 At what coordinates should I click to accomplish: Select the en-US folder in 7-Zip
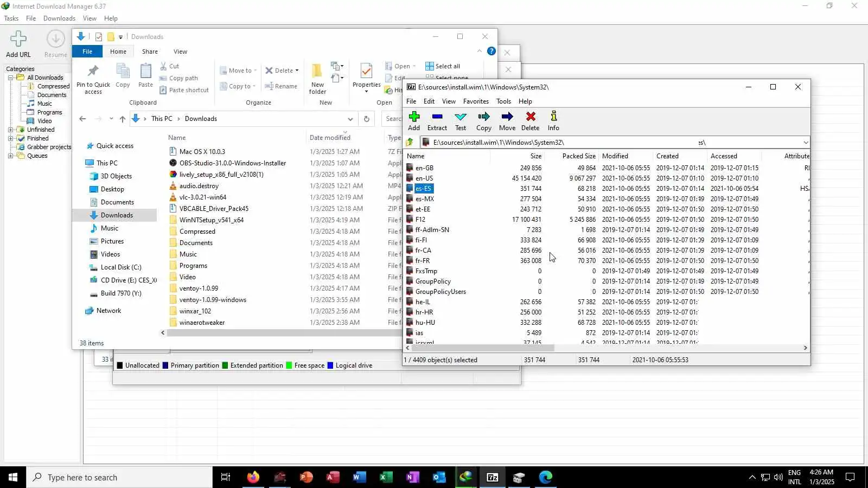[424, 178]
